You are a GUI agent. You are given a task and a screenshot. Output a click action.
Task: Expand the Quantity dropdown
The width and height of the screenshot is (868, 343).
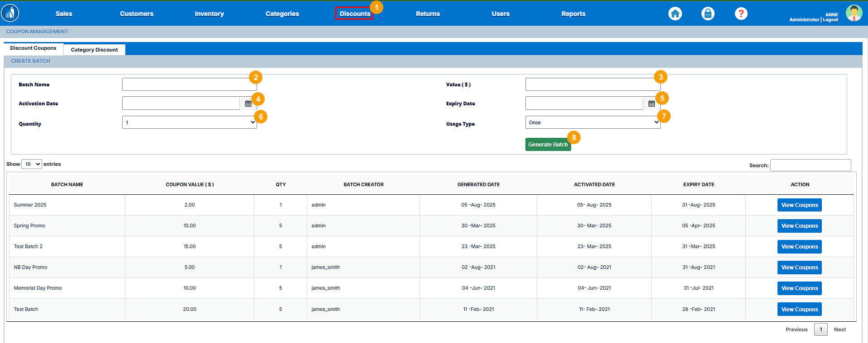[189, 122]
